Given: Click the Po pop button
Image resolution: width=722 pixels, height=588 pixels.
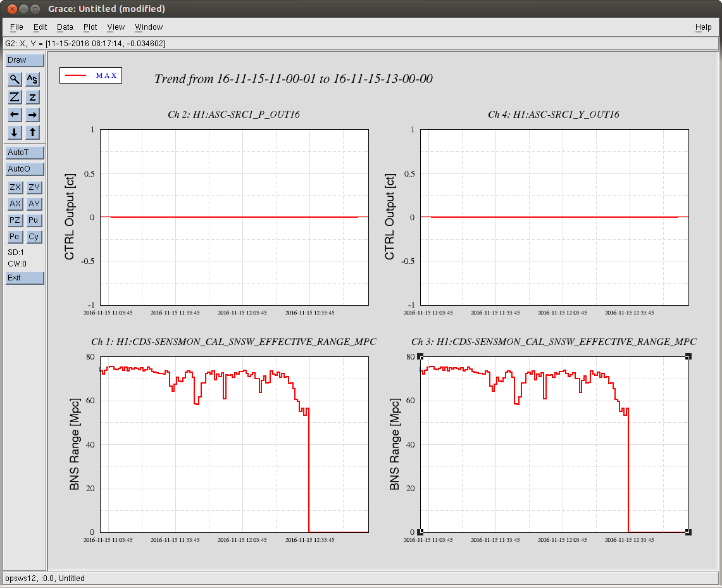Looking at the screenshot, I should pos(15,237).
